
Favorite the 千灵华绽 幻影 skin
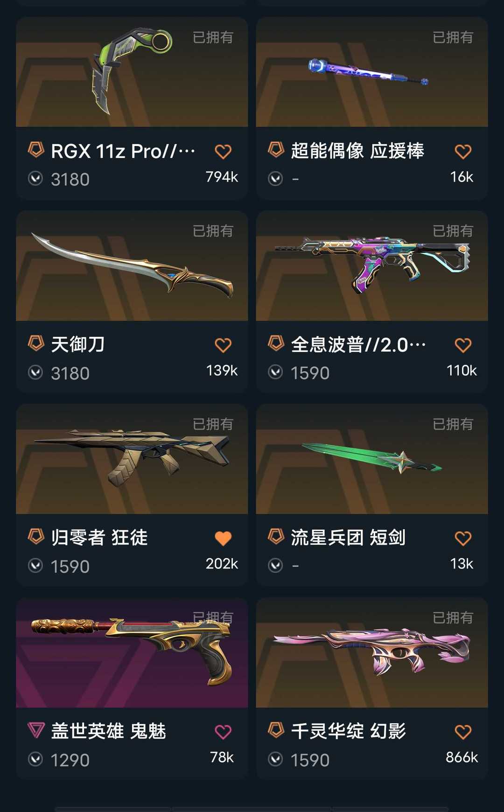click(x=463, y=732)
